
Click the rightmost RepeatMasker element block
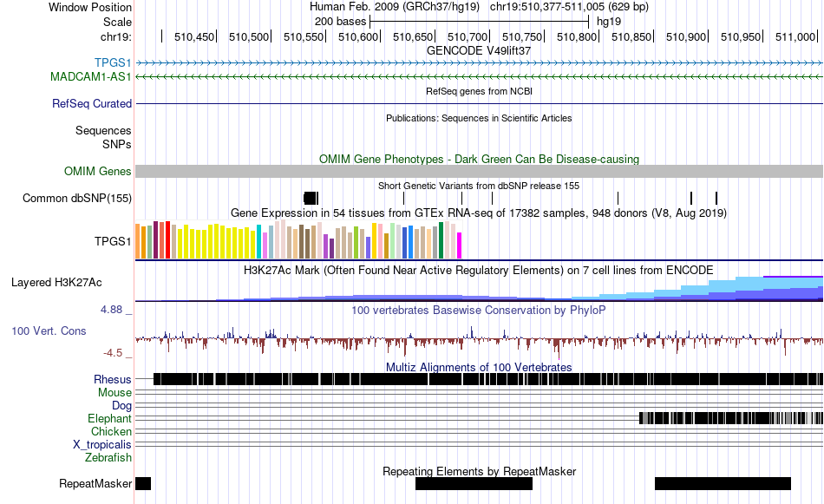coord(723,483)
